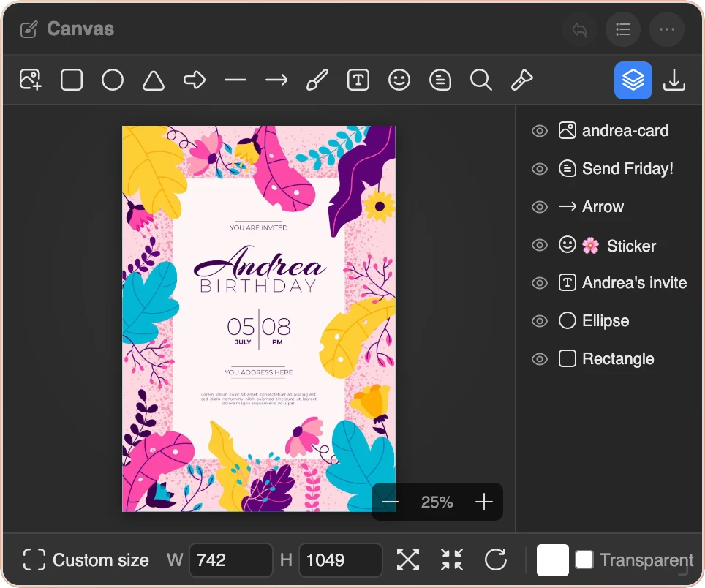705x588 pixels.
Task: Click the image icon beside andrea-card layer
Action: [x=567, y=130]
